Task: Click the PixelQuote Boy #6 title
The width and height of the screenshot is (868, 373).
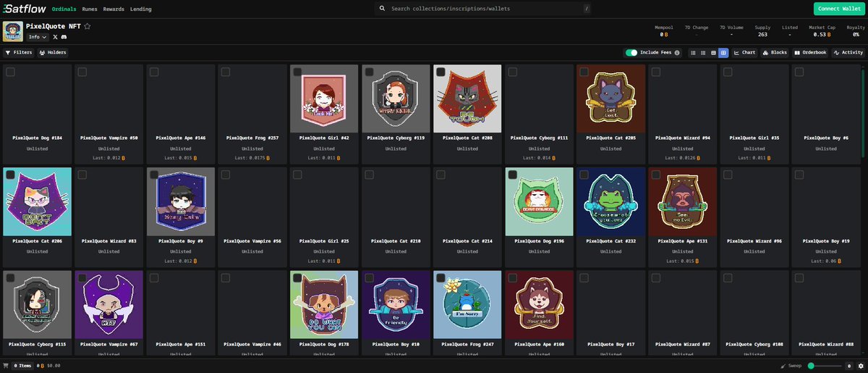Action: click(x=825, y=138)
